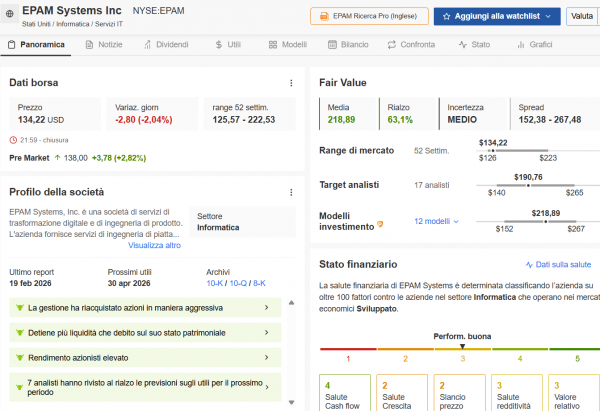Screen dimensions: 600x411
Task: Open the Bilancio tab
Action: [347, 45]
